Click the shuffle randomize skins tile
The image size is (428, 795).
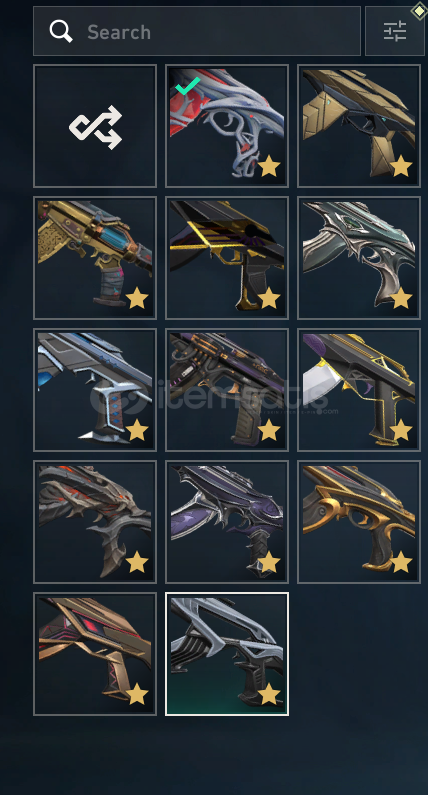[x=95, y=126]
